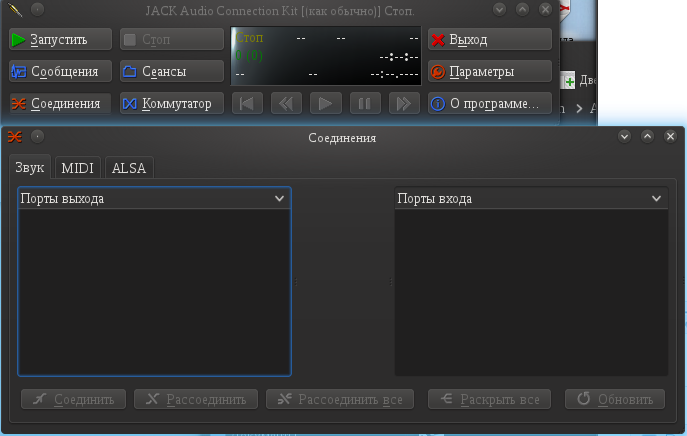Screen dimensions: 687x436
Task: Click the transport backward button
Action: coord(287,103)
